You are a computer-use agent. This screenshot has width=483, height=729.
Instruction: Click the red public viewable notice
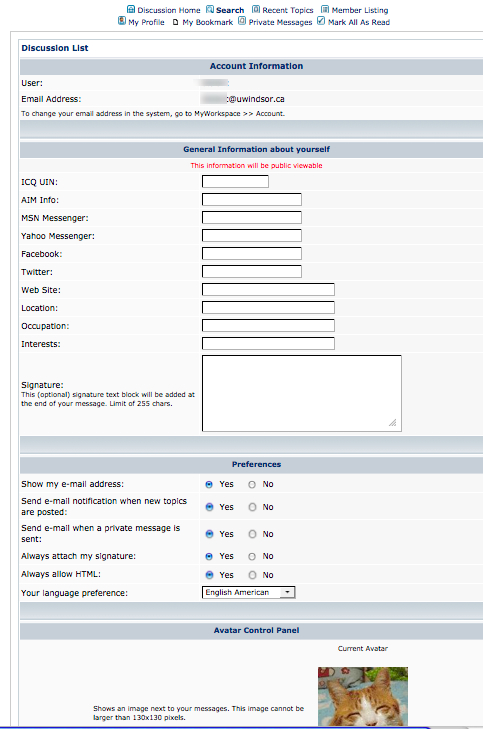pos(256,166)
